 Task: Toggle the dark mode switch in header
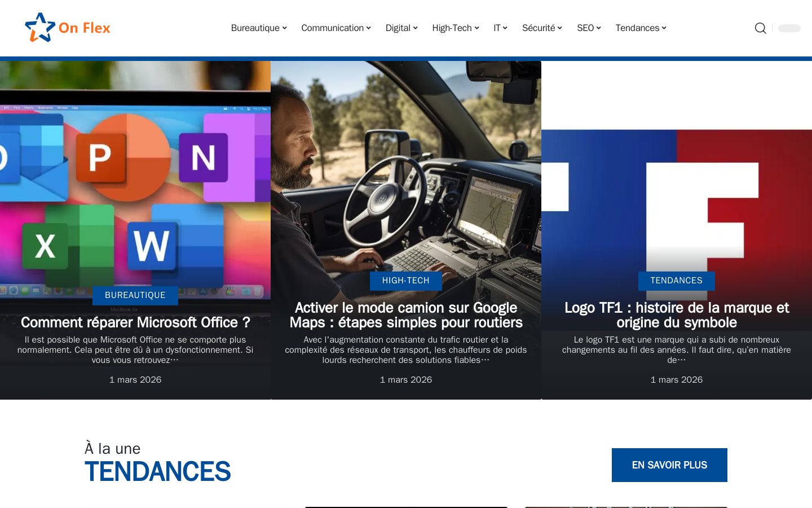(789, 28)
